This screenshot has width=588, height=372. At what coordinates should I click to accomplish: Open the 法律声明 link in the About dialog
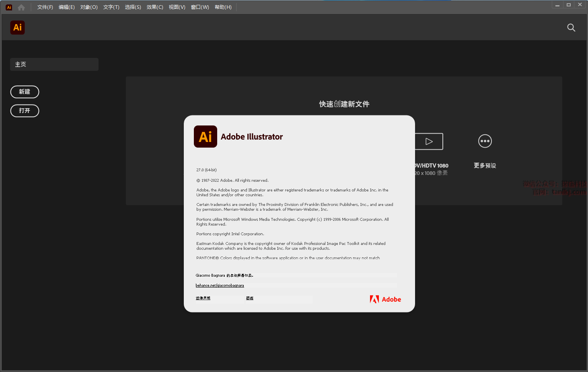tap(203, 298)
